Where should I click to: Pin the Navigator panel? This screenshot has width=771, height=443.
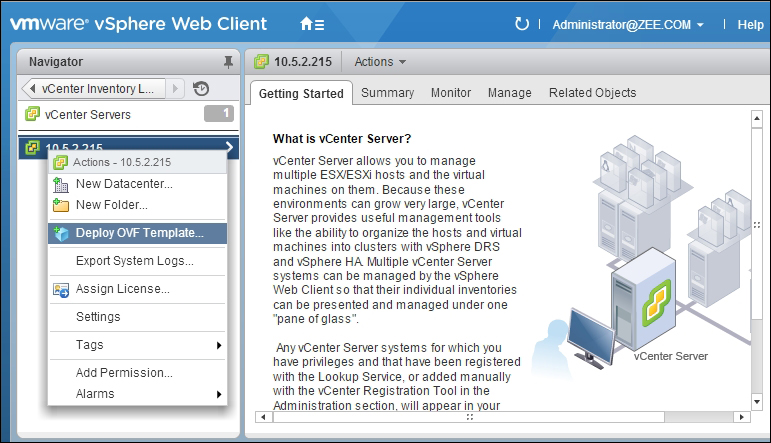pos(228,62)
